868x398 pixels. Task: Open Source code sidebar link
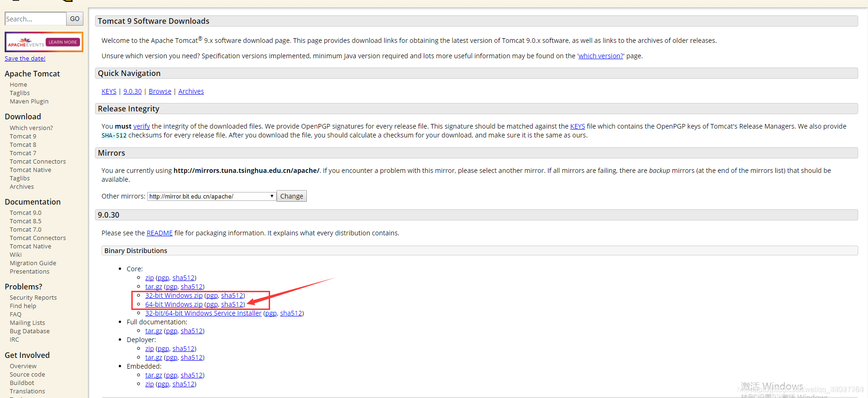click(x=27, y=374)
